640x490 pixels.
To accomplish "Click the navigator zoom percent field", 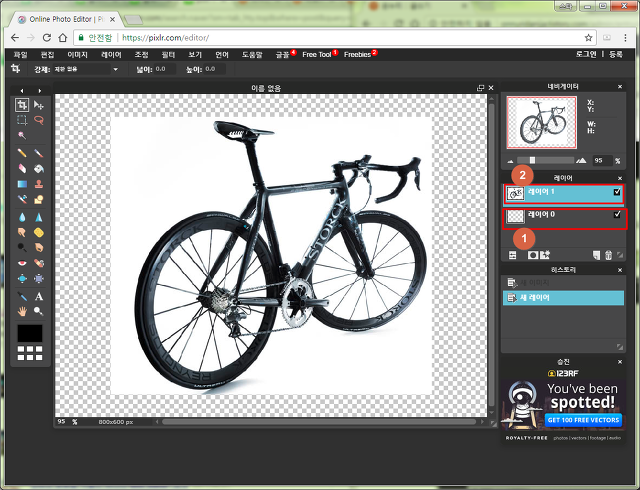I will click(602, 160).
